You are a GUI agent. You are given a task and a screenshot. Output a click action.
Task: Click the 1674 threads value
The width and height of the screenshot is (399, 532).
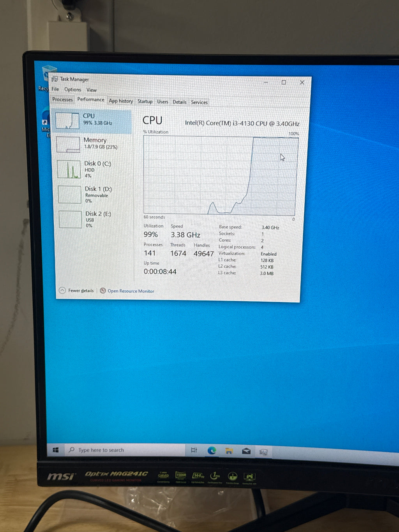coord(178,253)
